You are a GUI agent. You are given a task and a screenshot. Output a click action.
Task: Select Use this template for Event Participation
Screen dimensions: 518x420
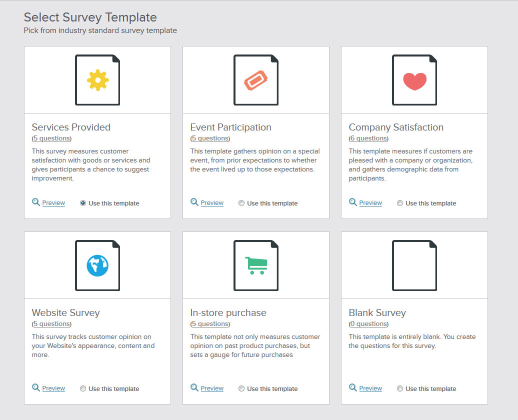pos(241,203)
